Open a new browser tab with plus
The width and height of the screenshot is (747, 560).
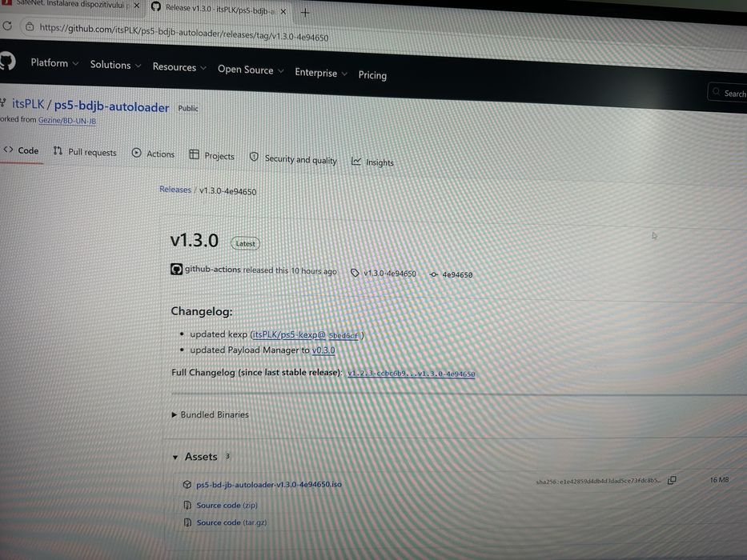305,13
